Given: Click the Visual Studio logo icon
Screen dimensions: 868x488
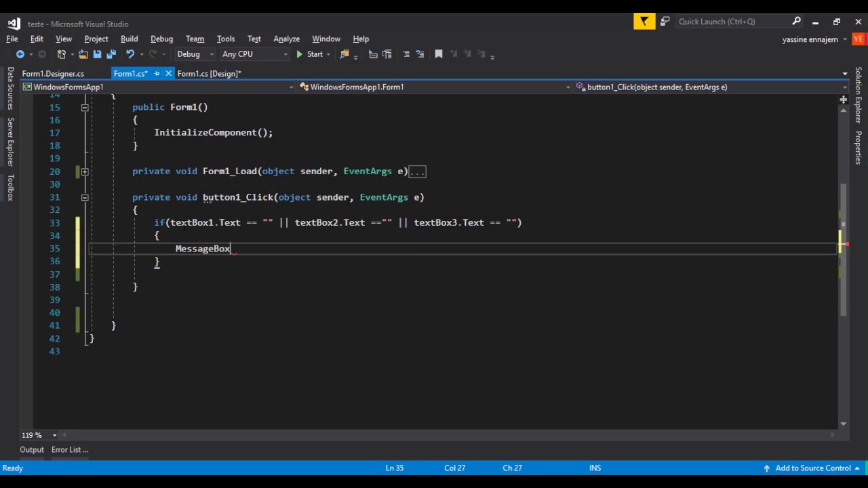Looking at the screenshot, I should (x=14, y=23).
